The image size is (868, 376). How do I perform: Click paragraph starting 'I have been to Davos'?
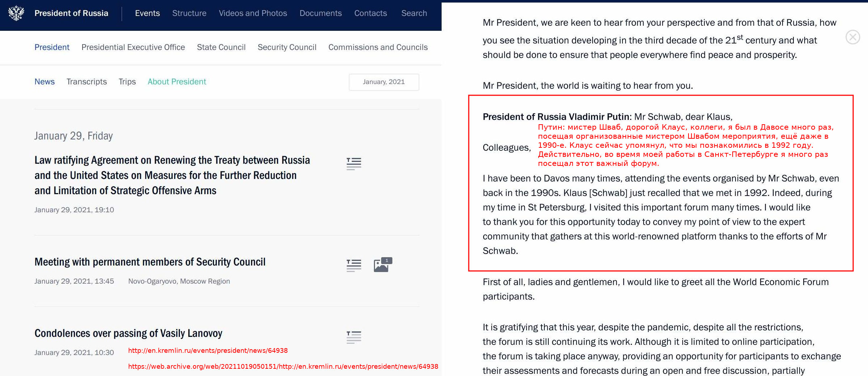tap(661, 214)
